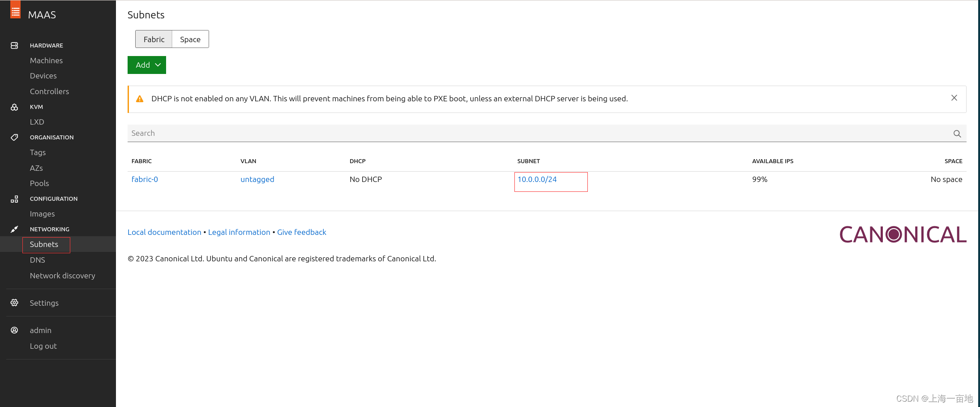Click the SPACE column header
The width and height of the screenshot is (980, 407).
953,161
